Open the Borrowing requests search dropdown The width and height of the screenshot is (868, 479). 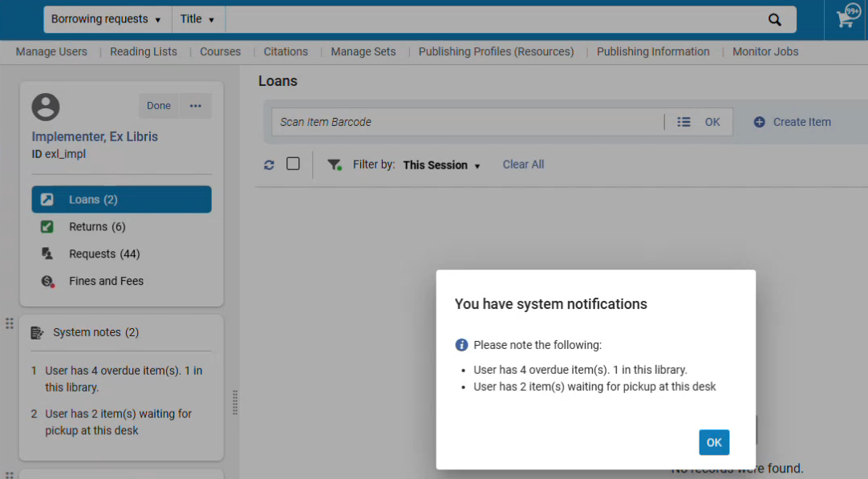106,19
